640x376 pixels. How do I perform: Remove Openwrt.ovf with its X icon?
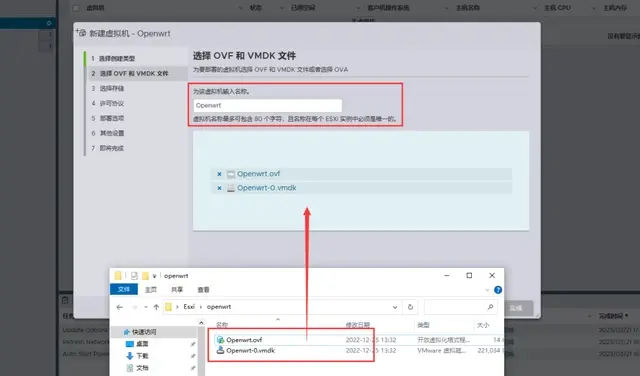pos(219,174)
